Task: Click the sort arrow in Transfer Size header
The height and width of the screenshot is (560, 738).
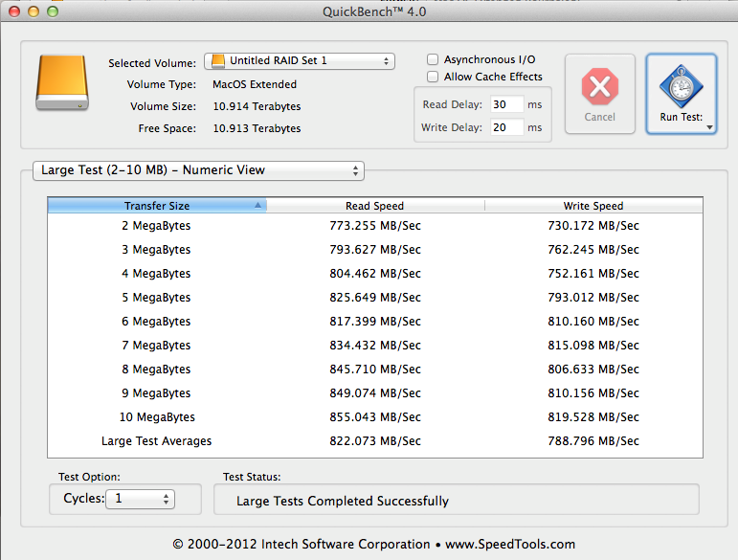Action: tap(257, 206)
